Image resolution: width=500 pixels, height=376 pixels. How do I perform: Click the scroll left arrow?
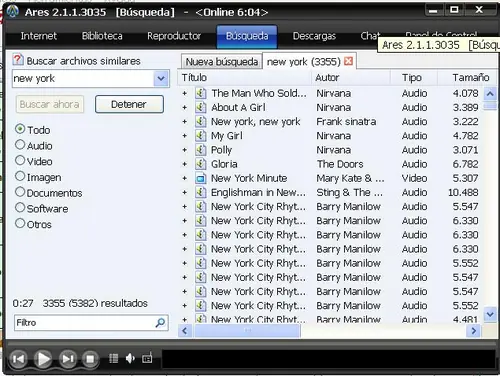tap(185, 331)
